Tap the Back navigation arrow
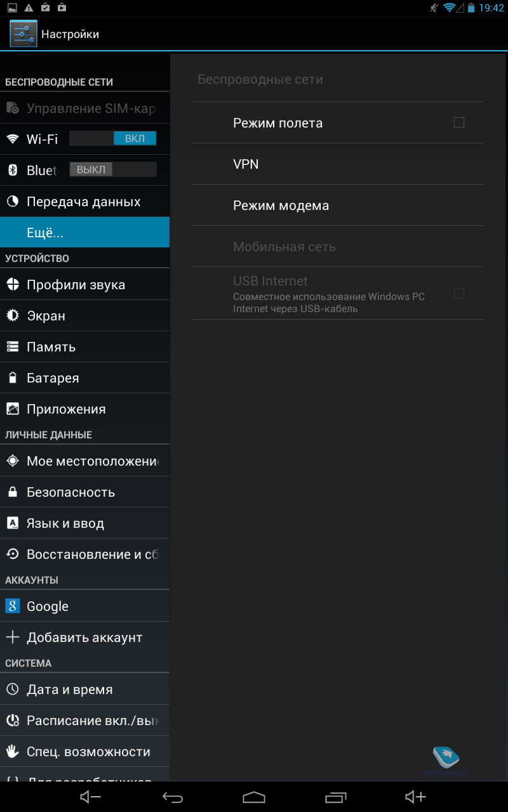Screen dimensions: 508x812 click(x=173, y=797)
